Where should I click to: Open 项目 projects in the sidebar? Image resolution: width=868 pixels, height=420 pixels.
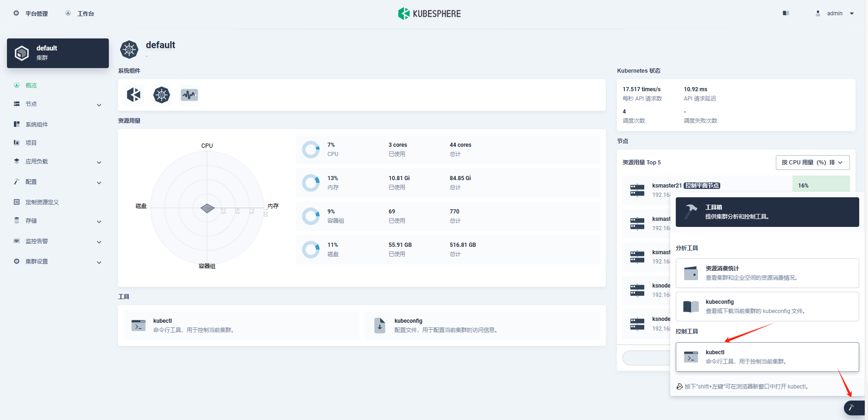[31, 143]
